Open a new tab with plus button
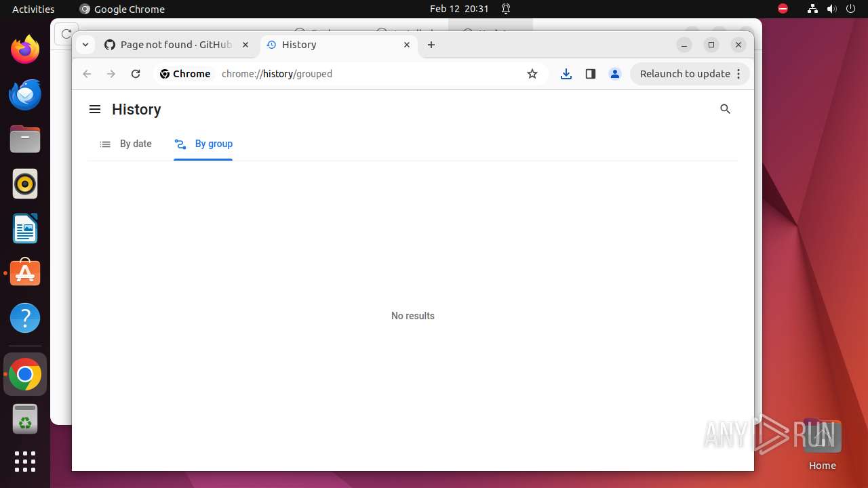This screenshot has height=488, width=868. click(431, 45)
